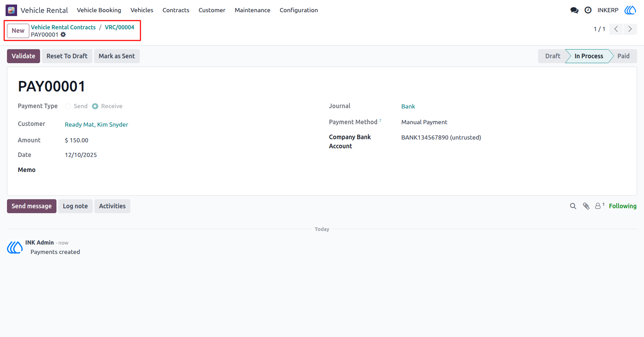Open Activities in chatter

click(112, 206)
